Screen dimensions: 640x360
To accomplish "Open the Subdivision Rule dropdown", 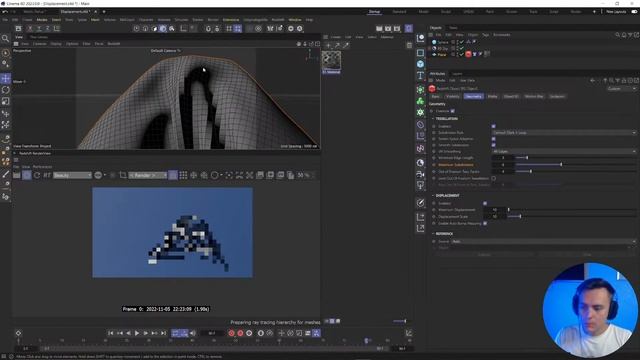I will (x=564, y=133).
